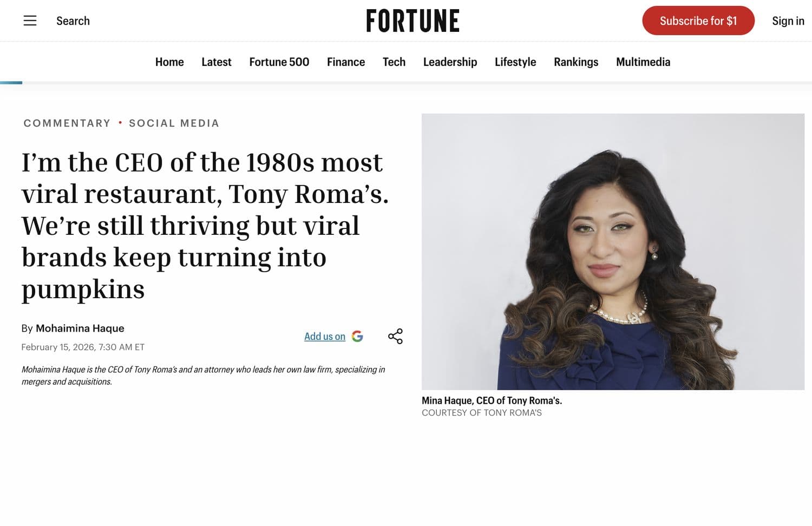Select Lifestyle in the nav bar
This screenshot has width=812, height=526.
coord(515,62)
